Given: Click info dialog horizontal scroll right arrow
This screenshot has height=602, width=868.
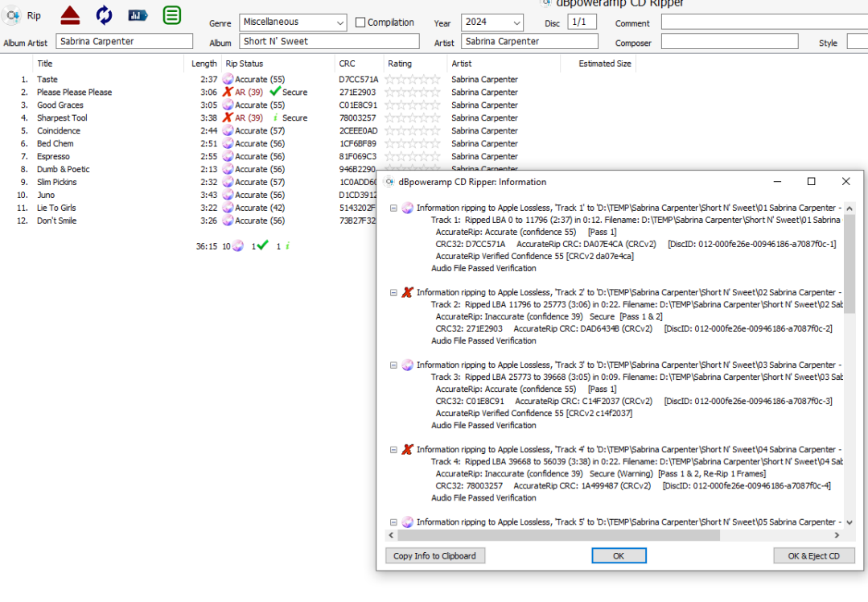Looking at the screenshot, I should pos(837,535).
